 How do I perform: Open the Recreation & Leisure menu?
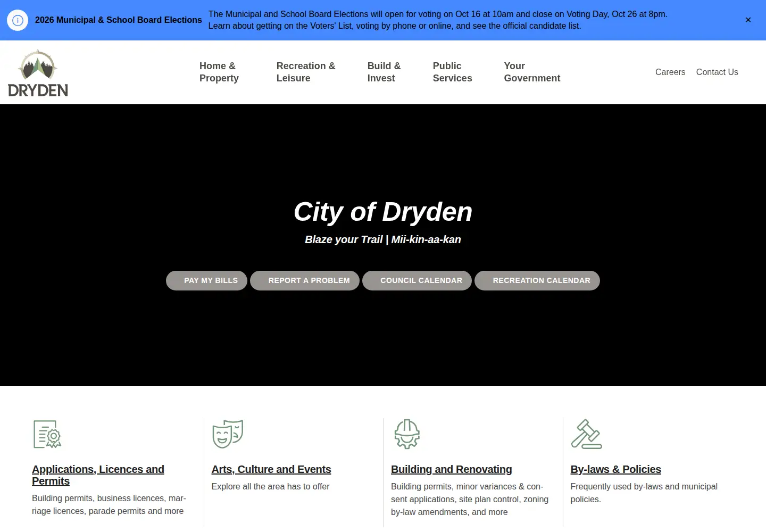[x=306, y=72]
